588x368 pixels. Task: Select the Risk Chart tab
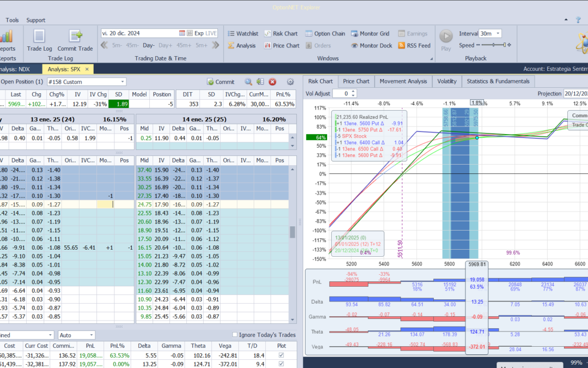320,81
